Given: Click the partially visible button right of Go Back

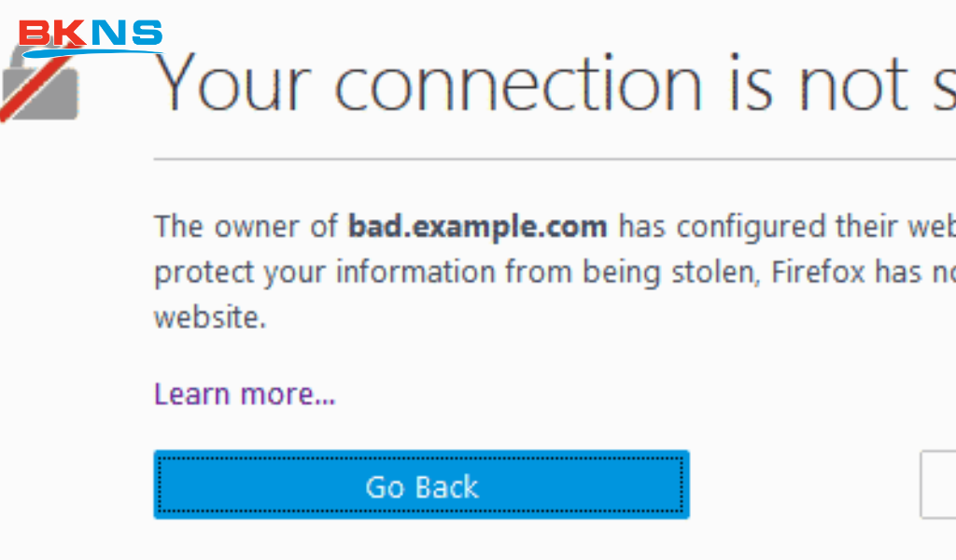Looking at the screenshot, I should pyautogui.click(x=938, y=484).
